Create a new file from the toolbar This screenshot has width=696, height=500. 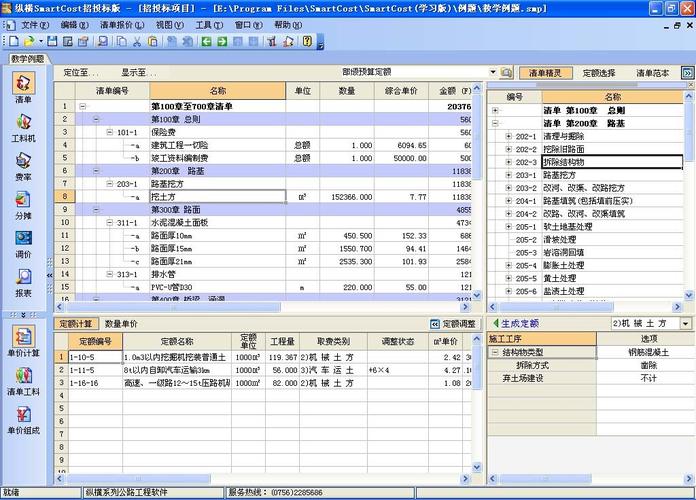[x=14, y=42]
